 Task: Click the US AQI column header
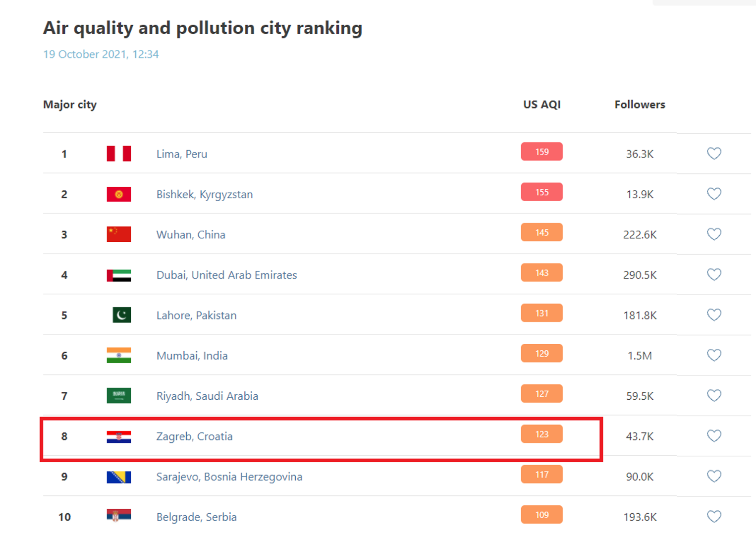click(541, 105)
